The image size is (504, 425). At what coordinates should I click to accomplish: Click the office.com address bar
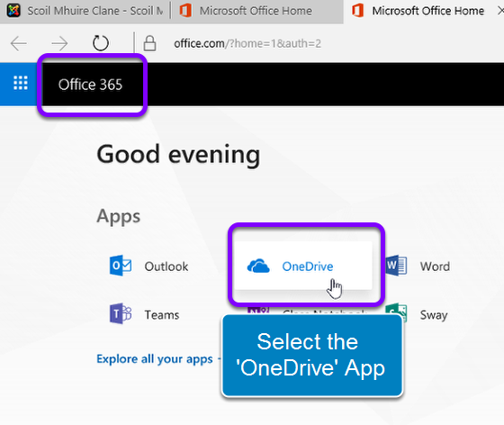(247, 43)
